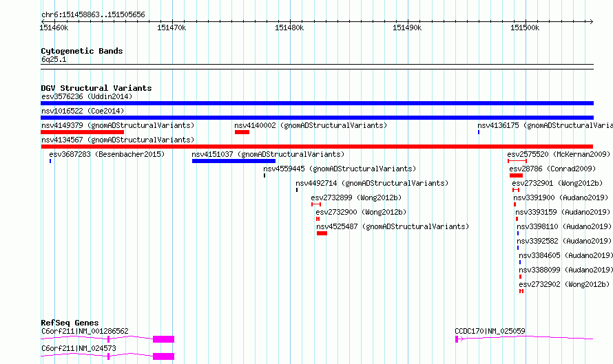Open the nsv4151037 gnomAD variant label
The height and width of the screenshot is (364, 613).
coord(268,154)
